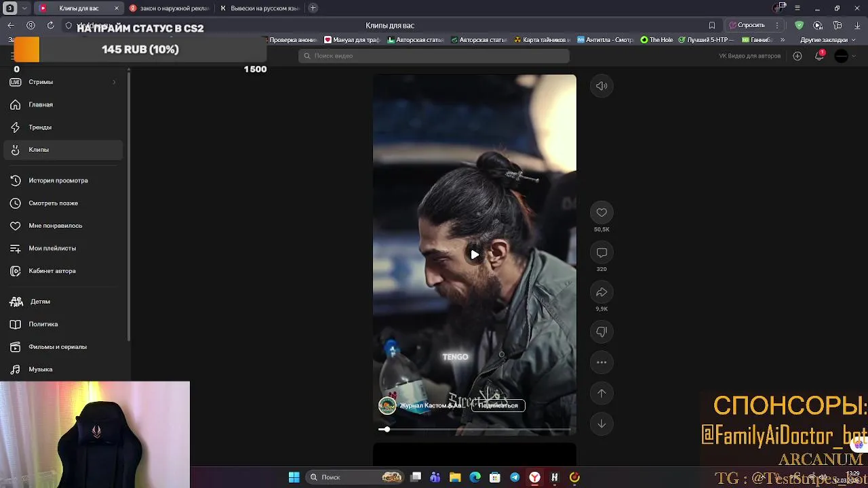This screenshot has width=868, height=488.
Task: Share the clip using the arrow icon
Action: tap(601, 292)
